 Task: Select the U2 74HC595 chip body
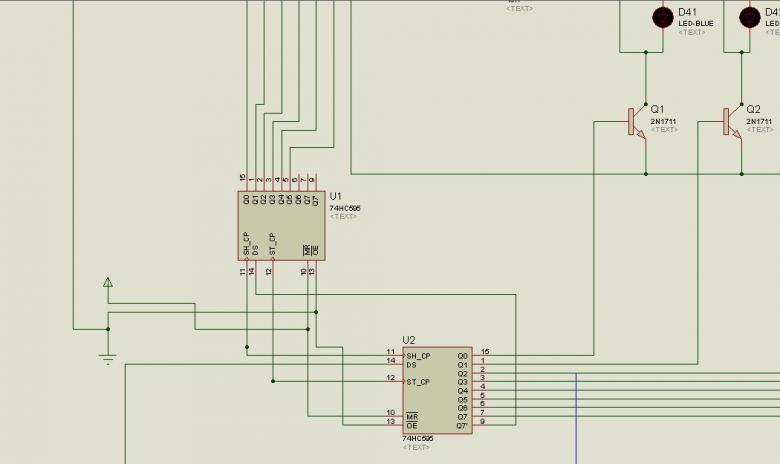tap(437, 390)
